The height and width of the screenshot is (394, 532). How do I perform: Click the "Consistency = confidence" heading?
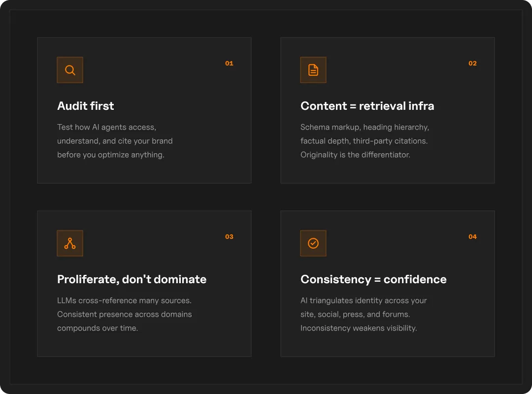click(x=373, y=279)
